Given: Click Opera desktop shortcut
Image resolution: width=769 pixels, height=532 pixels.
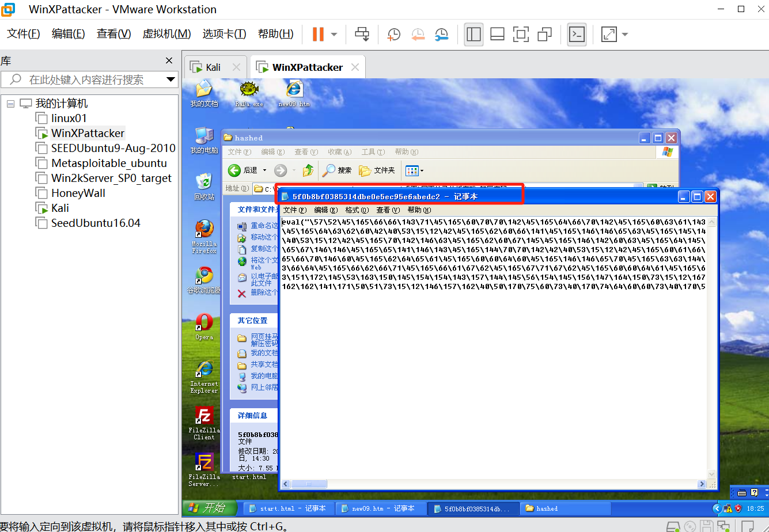Looking at the screenshot, I should click(204, 327).
